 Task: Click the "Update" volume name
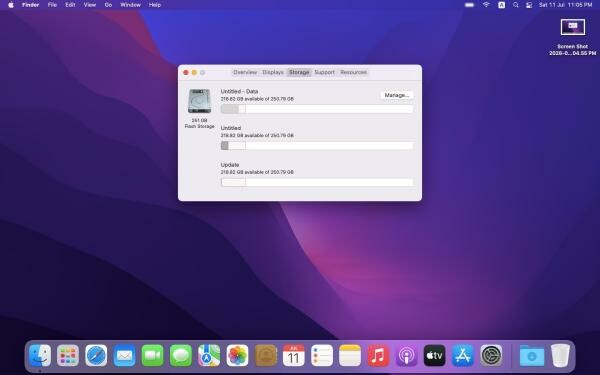coord(230,165)
